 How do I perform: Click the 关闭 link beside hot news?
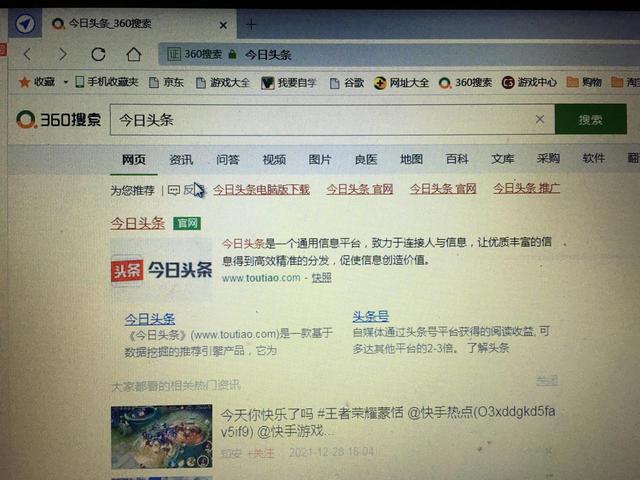547,380
